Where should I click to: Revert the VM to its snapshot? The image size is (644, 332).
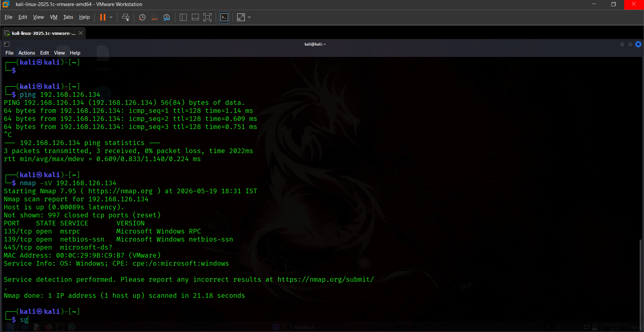(154, 17)
